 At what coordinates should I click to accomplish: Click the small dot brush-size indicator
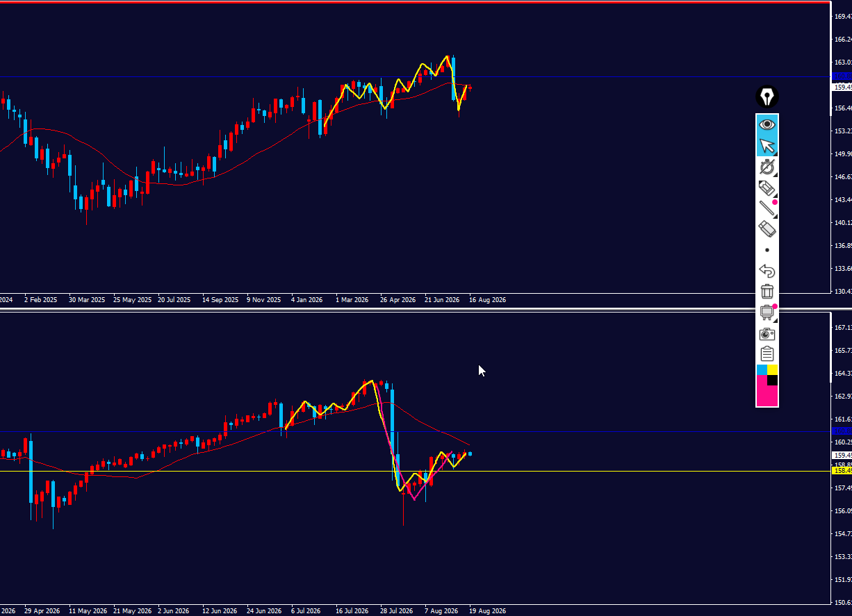pos(767,250)
